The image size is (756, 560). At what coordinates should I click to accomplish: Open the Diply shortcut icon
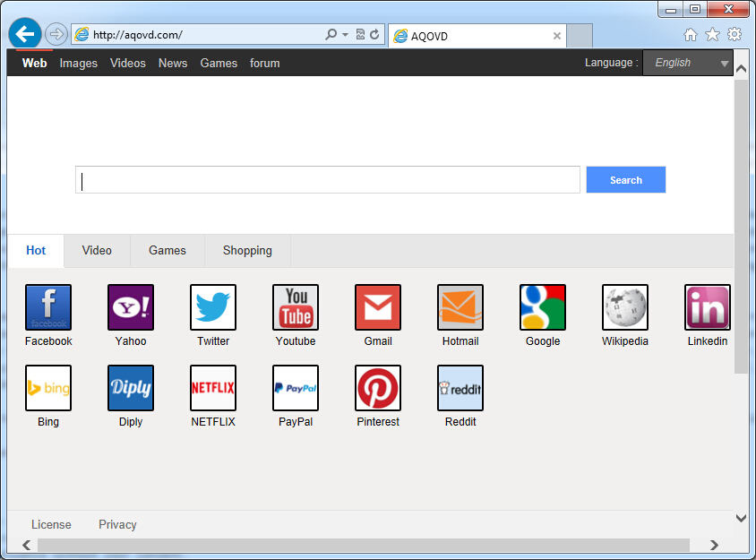coord(131,388)
